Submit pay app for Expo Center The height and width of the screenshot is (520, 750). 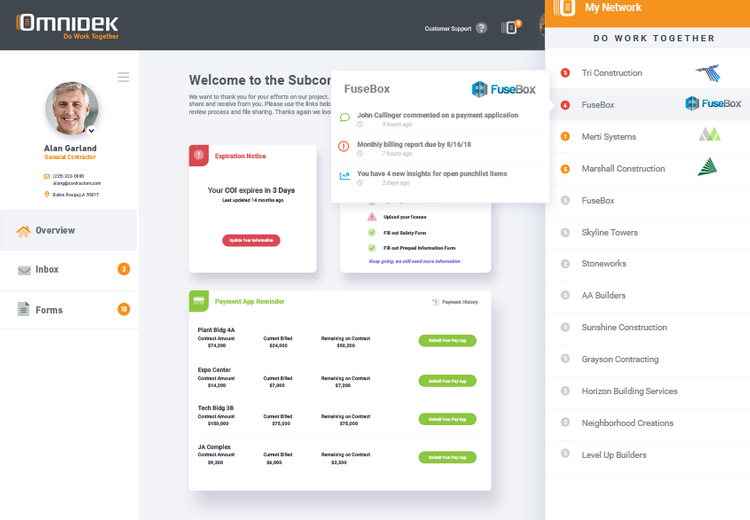point(447,381)
